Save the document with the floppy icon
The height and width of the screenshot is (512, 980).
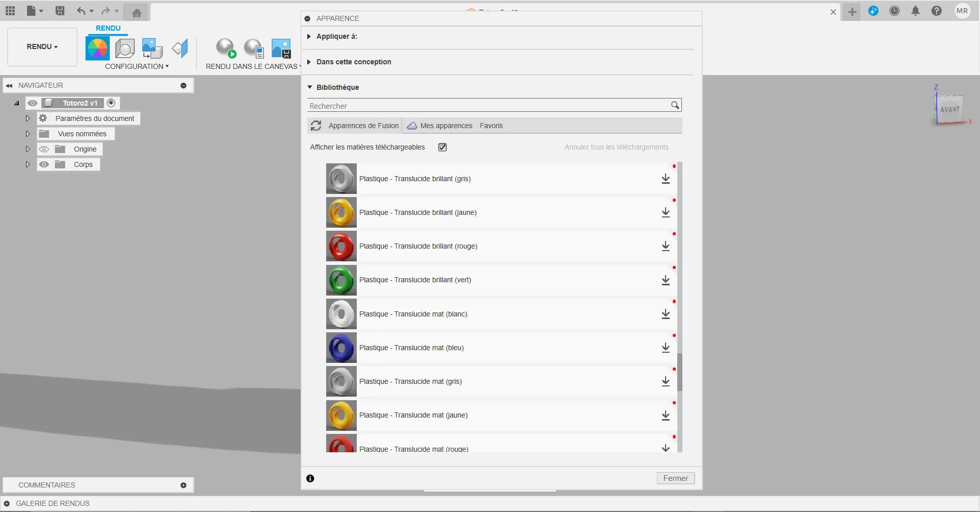click(60, 11)
